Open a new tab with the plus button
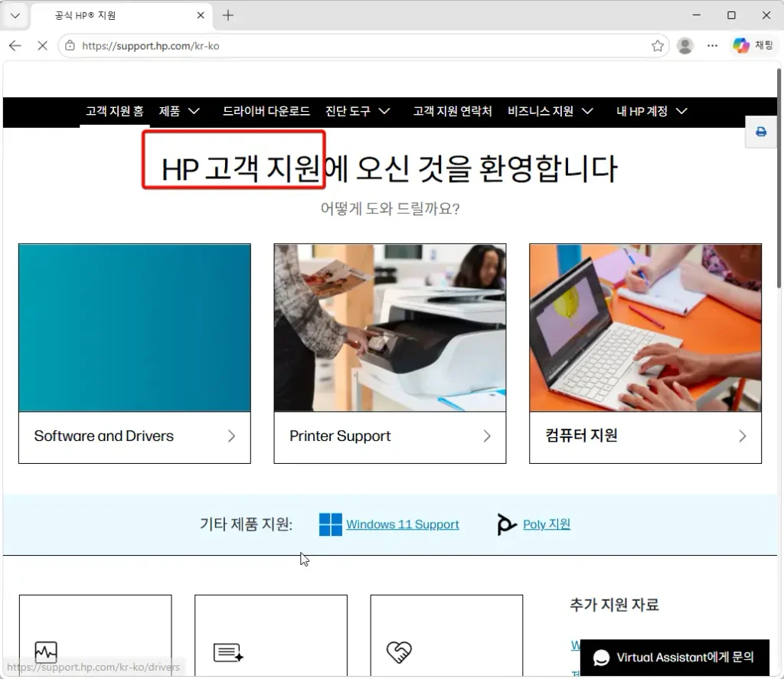Screen dimensions: 784x679 point(228,15)
